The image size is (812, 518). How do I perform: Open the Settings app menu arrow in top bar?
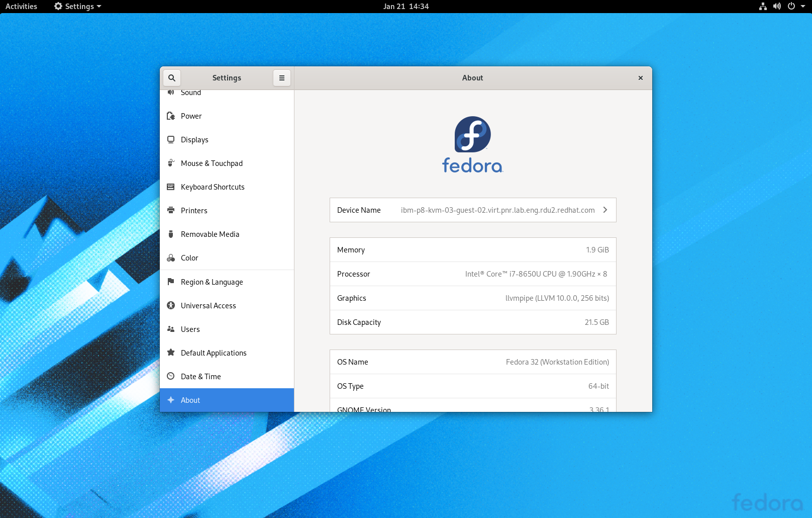(99, 7)
